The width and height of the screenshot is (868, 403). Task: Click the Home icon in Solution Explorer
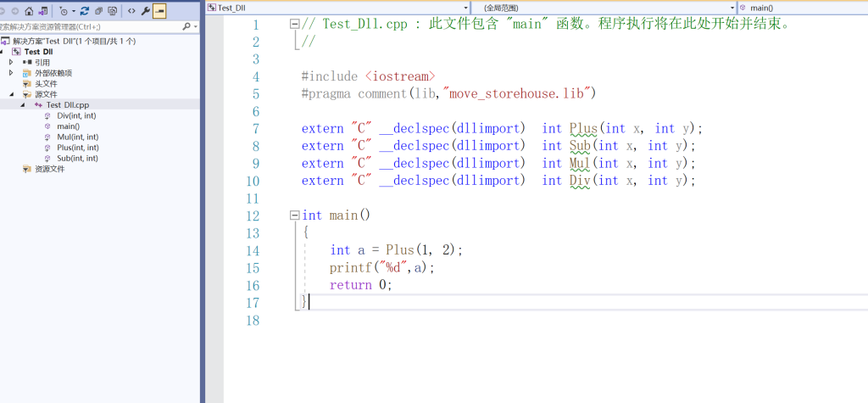[30, 11]
